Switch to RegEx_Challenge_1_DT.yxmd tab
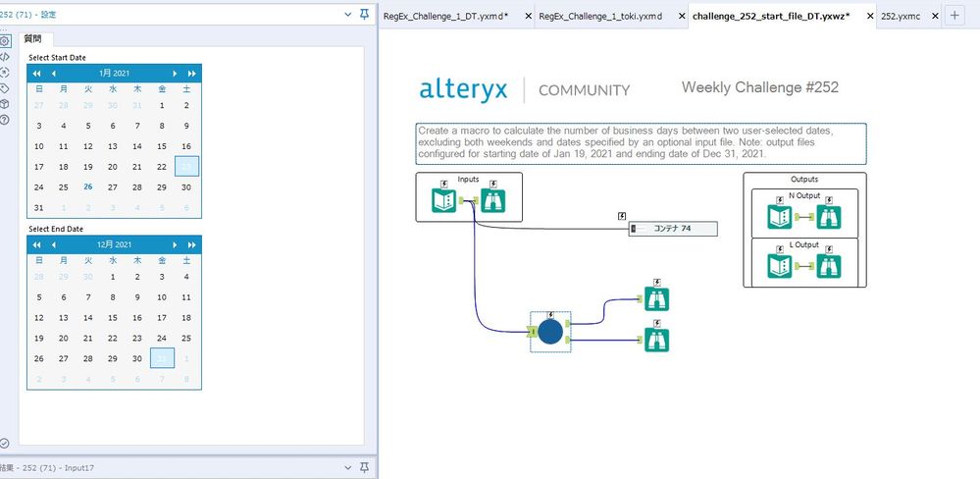Viewport: 980px width, 479px height. (x=445, y=17)
